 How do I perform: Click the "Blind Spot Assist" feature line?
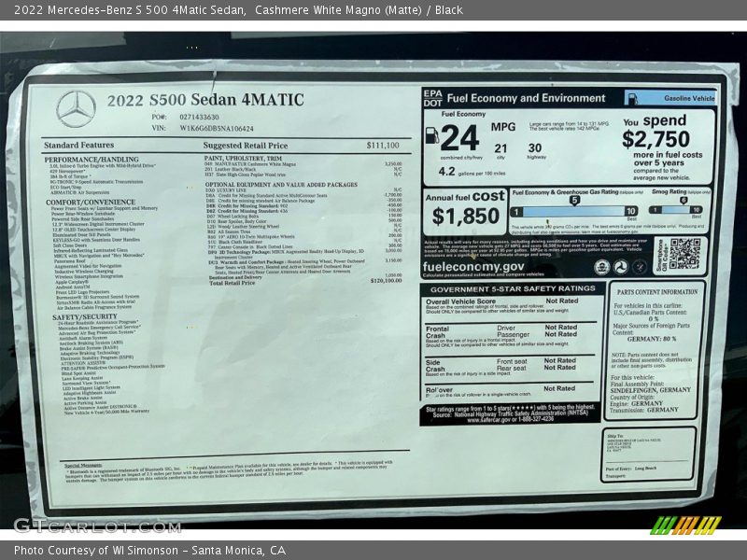click(78, 373)
